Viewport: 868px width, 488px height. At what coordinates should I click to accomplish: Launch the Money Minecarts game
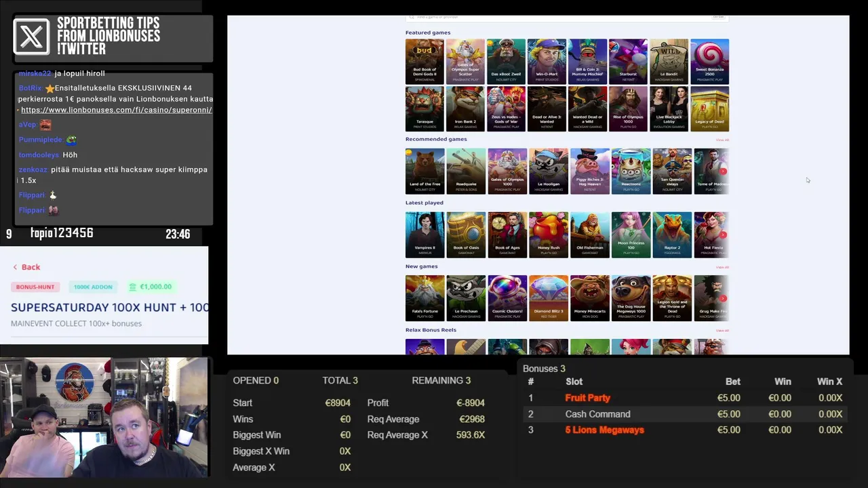coord(590,298)
